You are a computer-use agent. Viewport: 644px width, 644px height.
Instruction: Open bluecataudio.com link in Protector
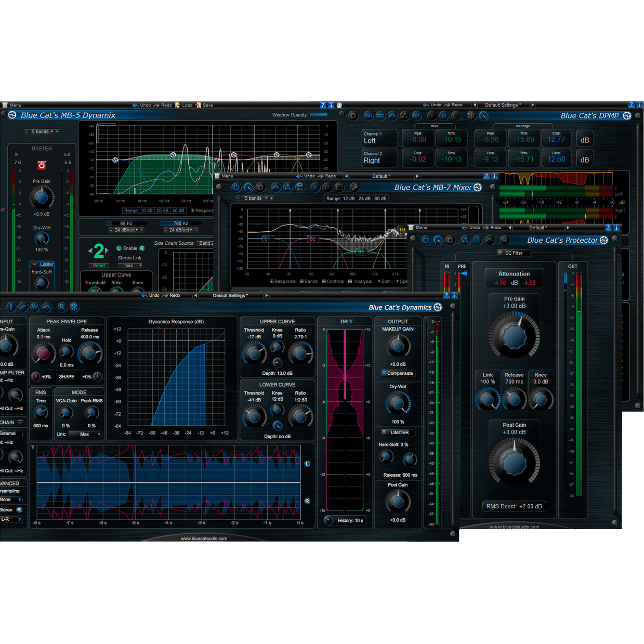click(x=514, y=527)
